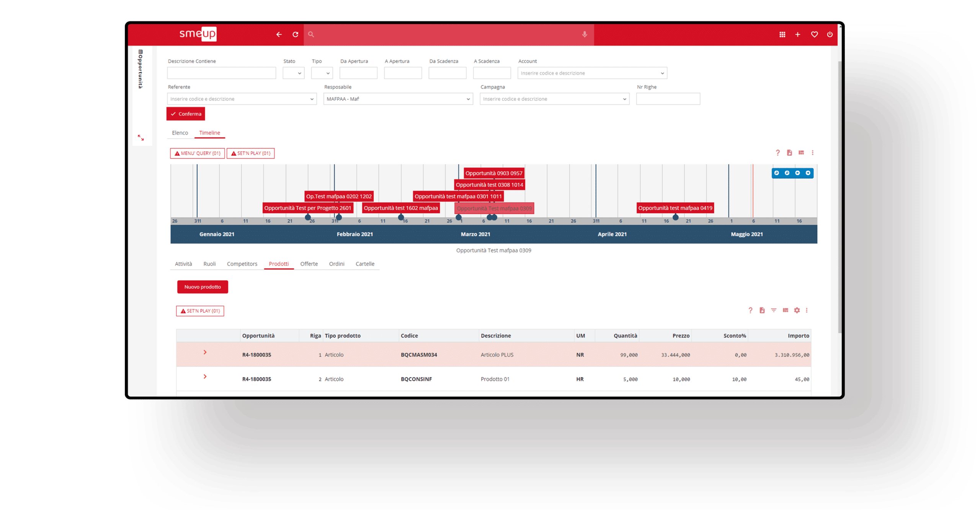Click the power logout icon
The width and height of the screenshot is (980, 519).
(x=830, y=34)
